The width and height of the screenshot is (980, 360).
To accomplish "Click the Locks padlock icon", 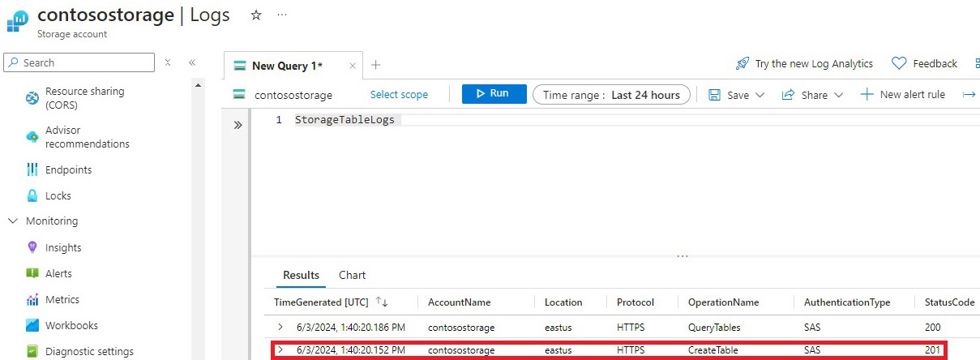I will pyautogui.click(x=32, y=195).
